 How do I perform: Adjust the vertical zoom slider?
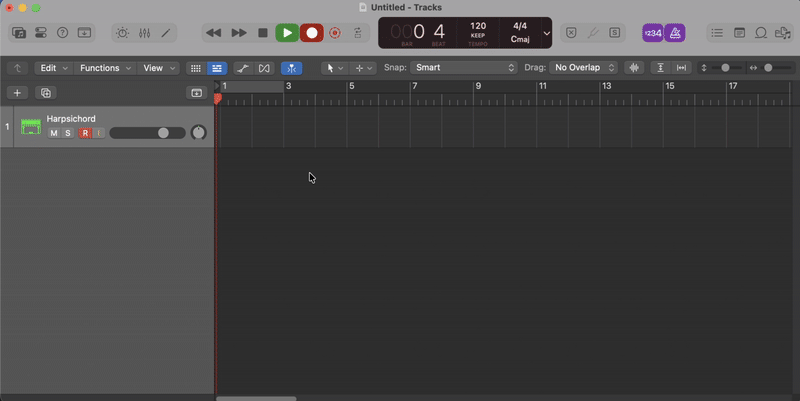click(x=727, y=68)
